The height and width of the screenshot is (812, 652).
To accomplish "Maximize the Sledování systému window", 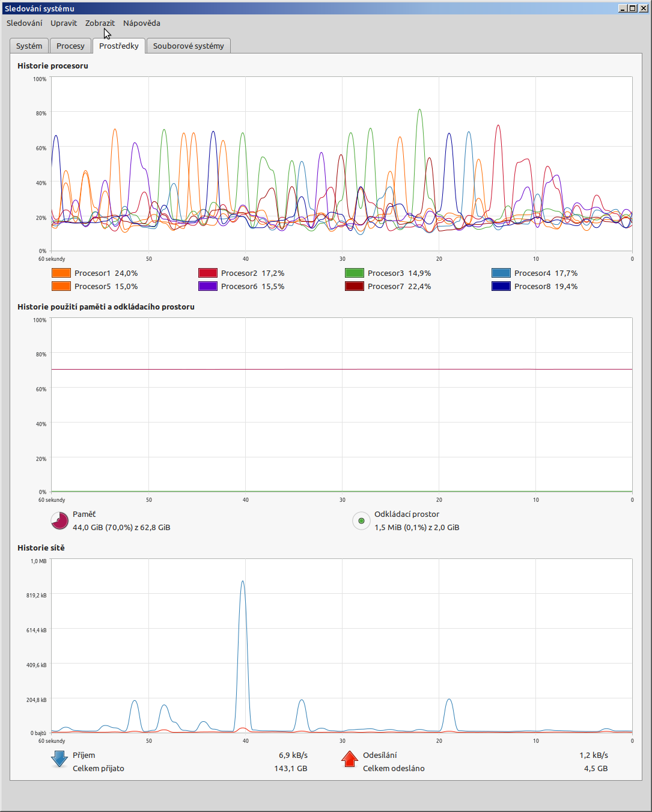I will (632, 8).
